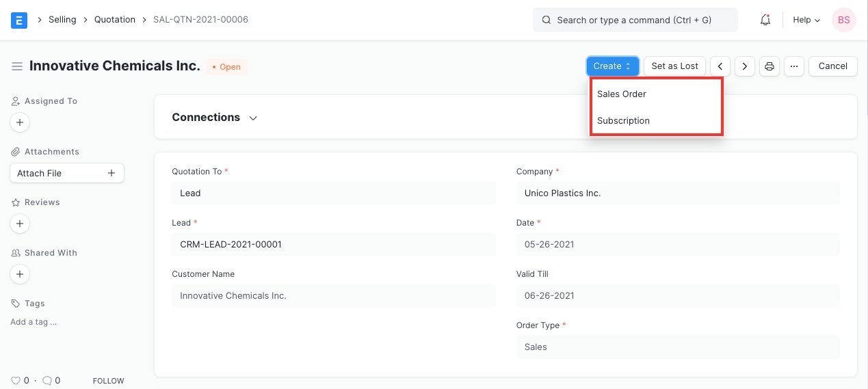Click the print icon button

coord(770,66)
